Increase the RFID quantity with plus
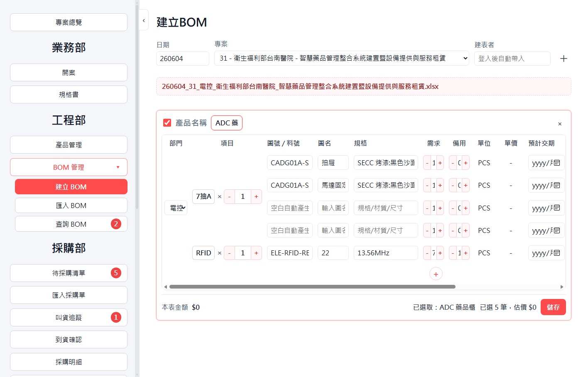 256,253
